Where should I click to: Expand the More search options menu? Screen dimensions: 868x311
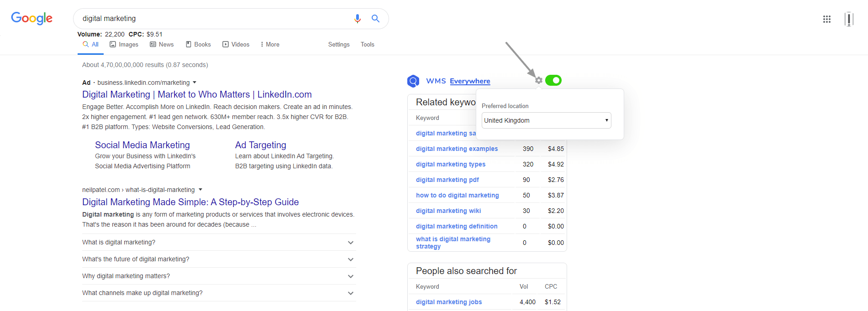click(269, 44)
